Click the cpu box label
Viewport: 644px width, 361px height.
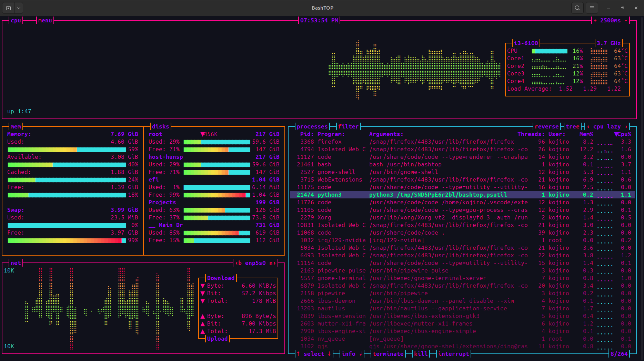[x=16, y=21]
